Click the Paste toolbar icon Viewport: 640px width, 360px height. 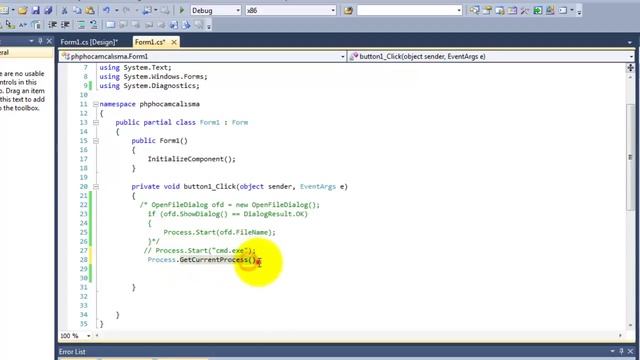click(90, 10)
